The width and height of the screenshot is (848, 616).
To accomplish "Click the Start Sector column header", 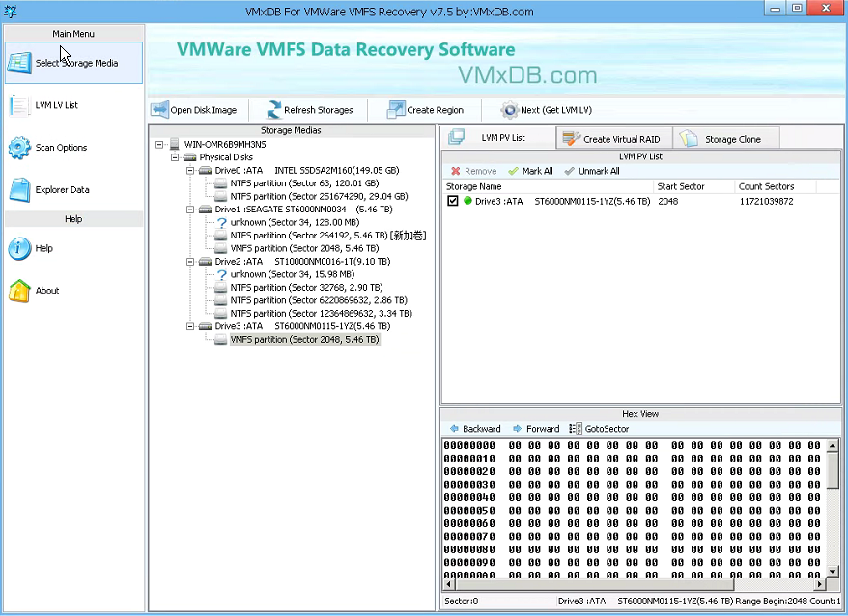I will click(x=693, y=186).
